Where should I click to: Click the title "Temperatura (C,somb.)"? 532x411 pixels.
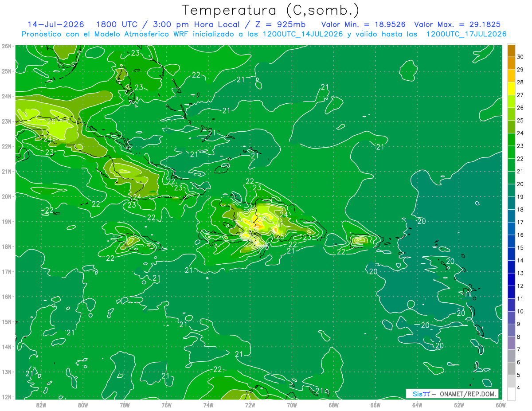[x=271, y=10]
